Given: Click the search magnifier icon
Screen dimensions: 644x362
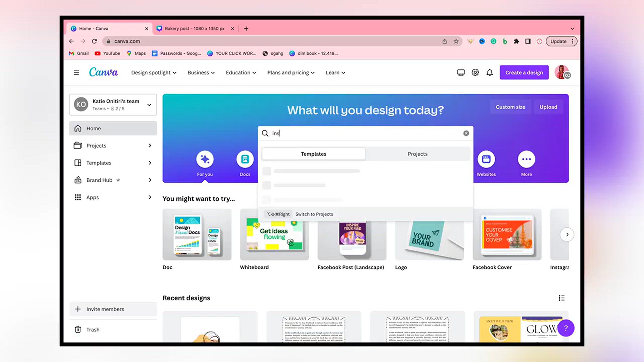Looking at the screenshot, I should (265, 133).
